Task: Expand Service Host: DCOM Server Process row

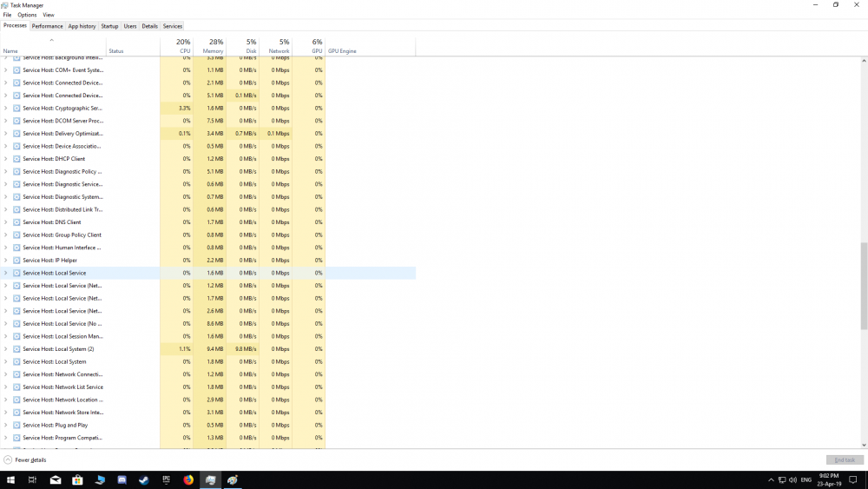Action: pos(5,121)
